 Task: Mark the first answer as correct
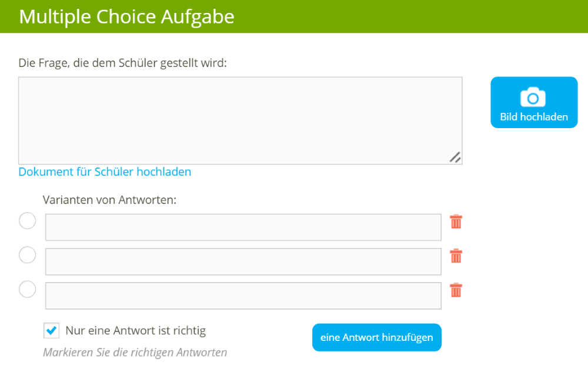click(x=28, y=221)
